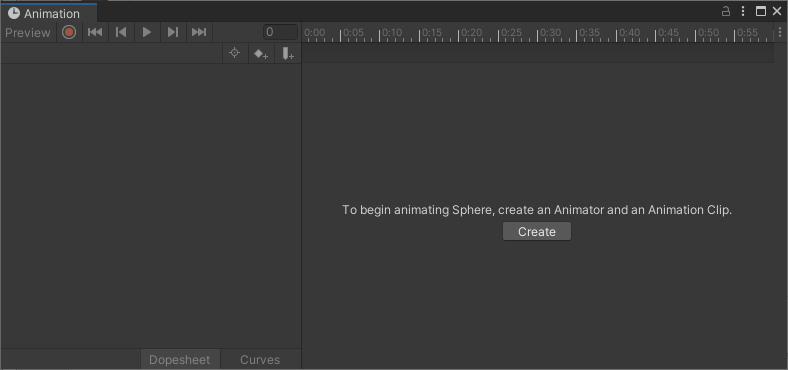788x370 pixels.
Task: Click the 0:10 mark on timeline ruler
Action: pyautogui.click(x=392, y=33)
